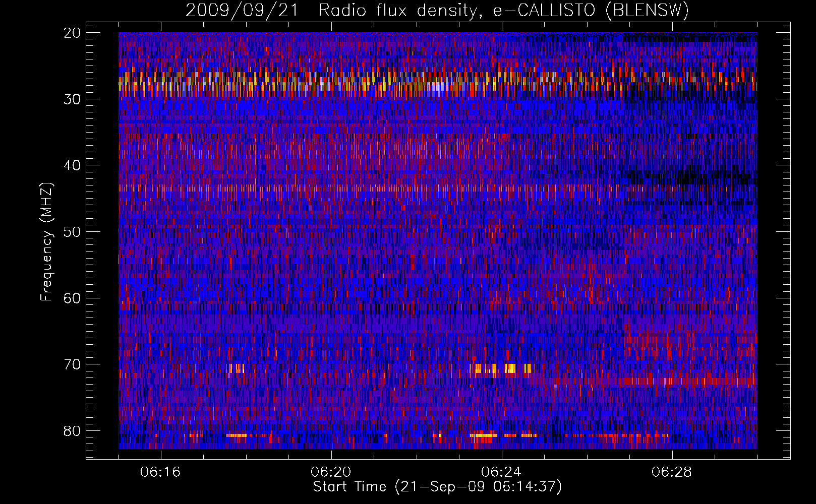Click the yellow burst near 70 MHz before 06:18
Screen dimensions: 816x504
(x=236, y=368)
